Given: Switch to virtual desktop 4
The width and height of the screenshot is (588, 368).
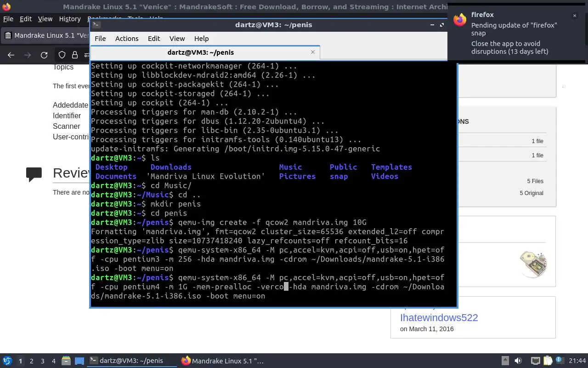Looking at the screenshot, I should [54, 361].
